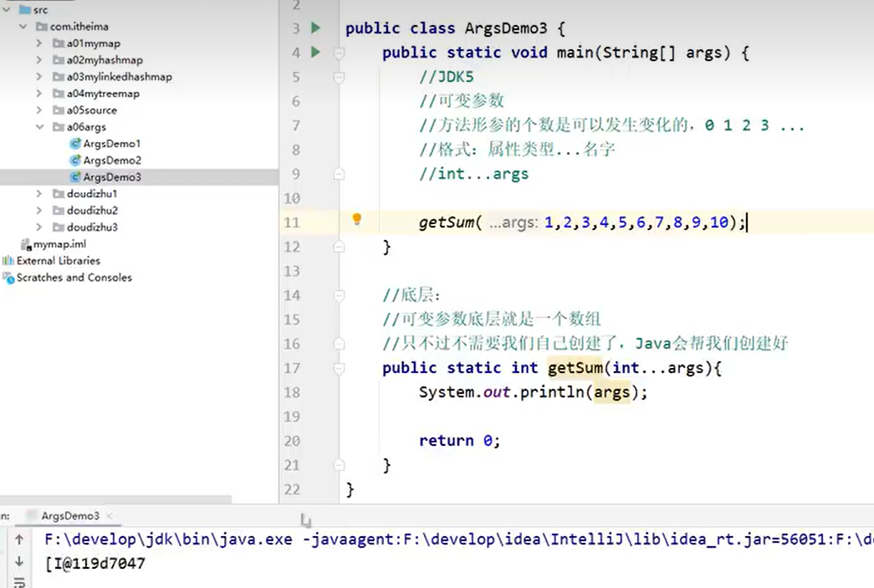This screenshot has width=874, height=588.
Task: Collapse the a06args package
Action: [x=39, y=126]
